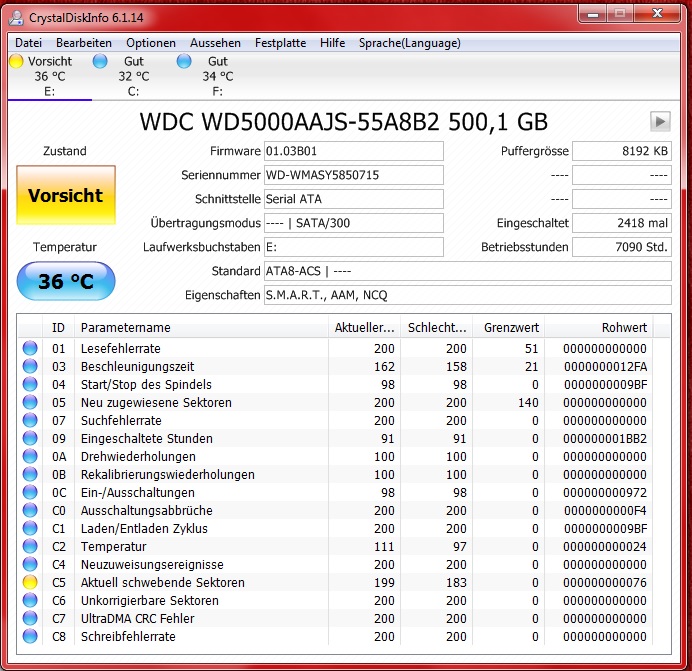Click the yellow Vorsicht status icon for drive E:
Viewport: 692px width, 671px height.
point(16,61)
